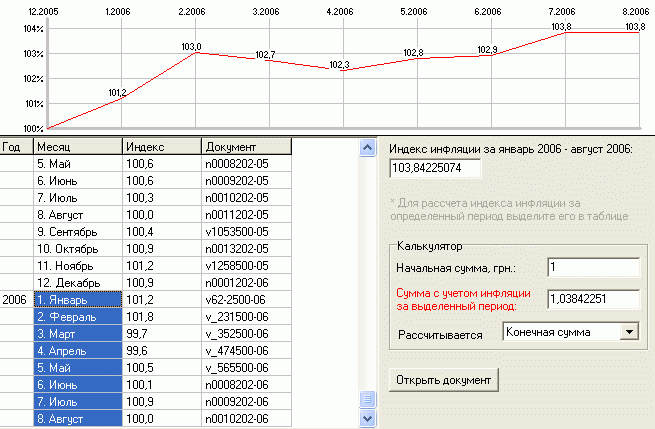Click the Начальная сумма input field
Viewport: 655px width, 429px height.
click(592, 267)
